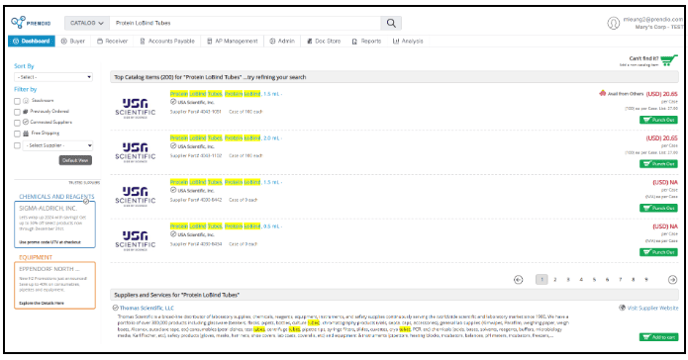
Task: Click the Prendio logo icon
Action: tap(18, 22)
